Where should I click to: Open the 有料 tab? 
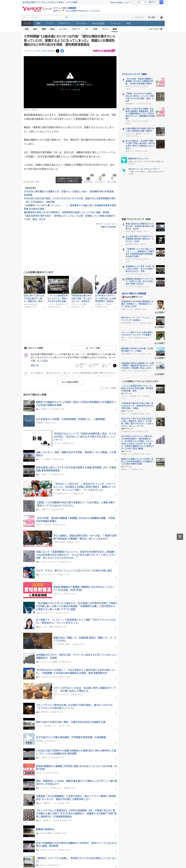coord(128,23)
